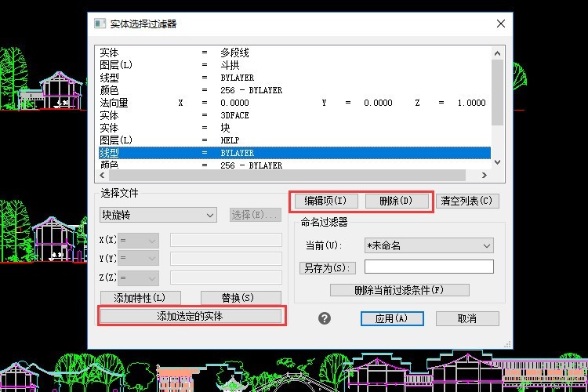Click the 删除当前过滤条件(F) button
Screen dimensions: 588x392
[399, 290]
